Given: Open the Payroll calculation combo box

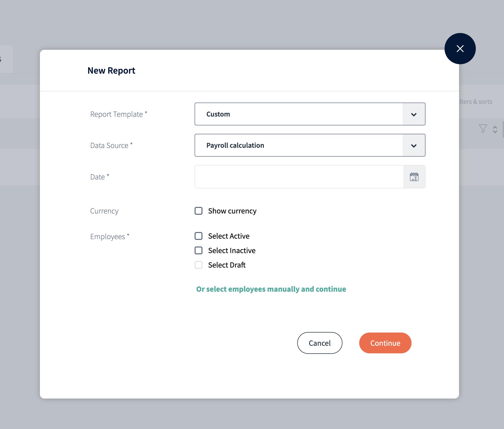Looking at the screenshot, I should pos(298,145).
